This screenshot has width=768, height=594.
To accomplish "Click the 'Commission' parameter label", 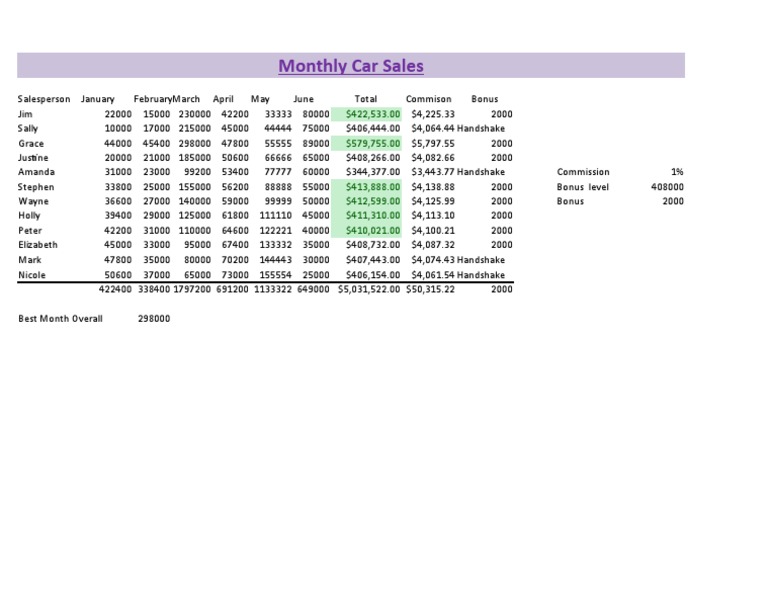I will (x=583, y=172).
